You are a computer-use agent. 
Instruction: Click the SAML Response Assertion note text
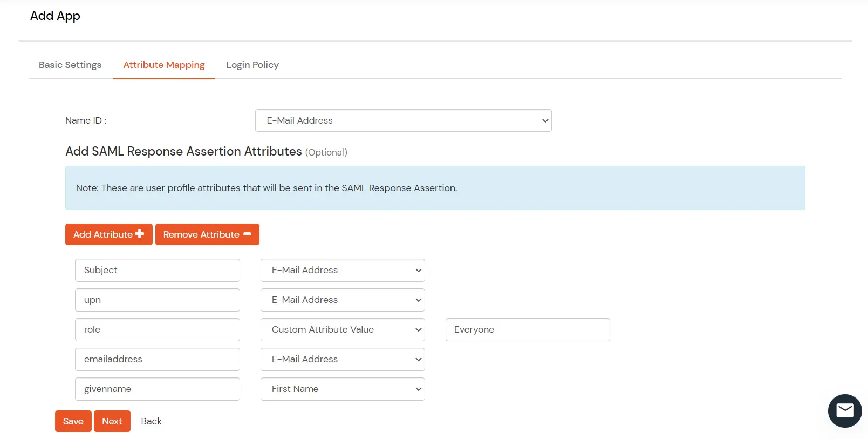point(266,188)
